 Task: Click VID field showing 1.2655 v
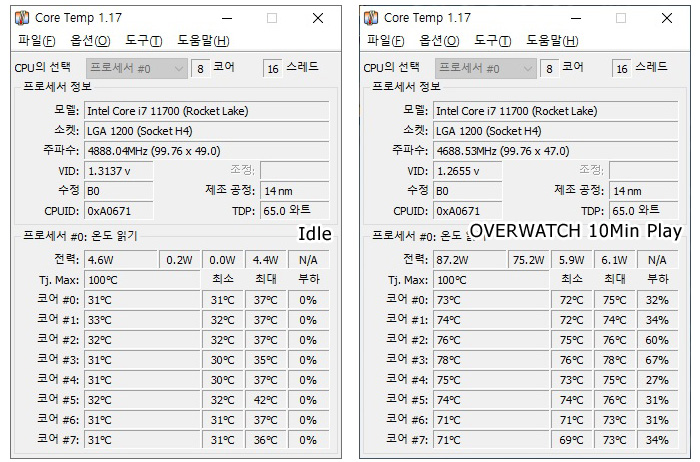point(468,171)
